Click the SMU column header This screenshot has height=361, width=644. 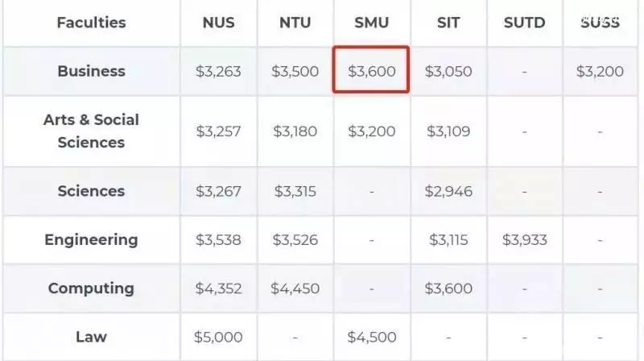click(x=372, y=23)
